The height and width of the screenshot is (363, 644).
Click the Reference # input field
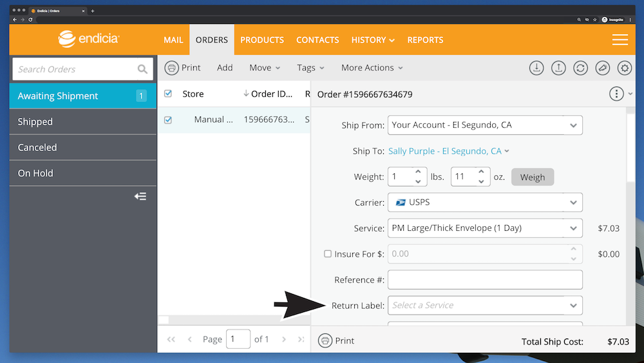tap(485, 280)
